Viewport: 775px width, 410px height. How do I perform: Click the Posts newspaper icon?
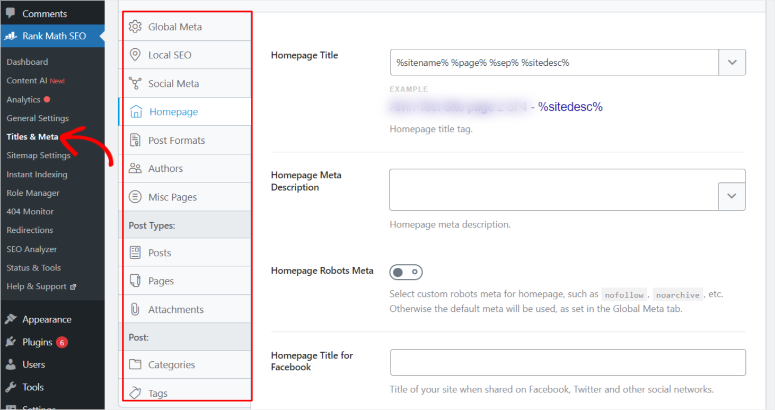[x=135, y=252]
